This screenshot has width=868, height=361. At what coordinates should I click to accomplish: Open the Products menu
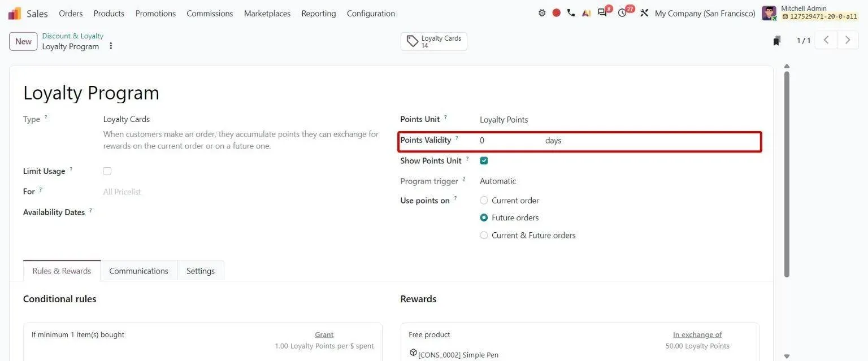109,14
